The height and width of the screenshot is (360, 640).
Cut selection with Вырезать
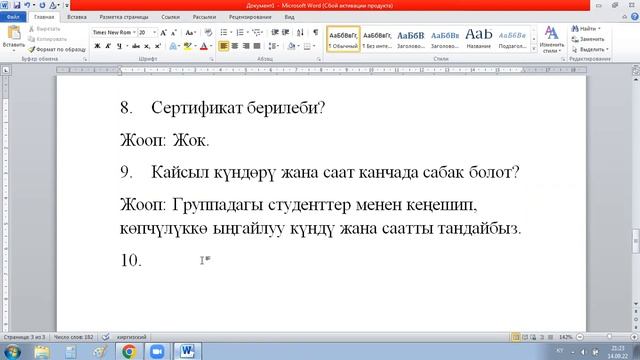pyautogui.click(x=44, y=29)
